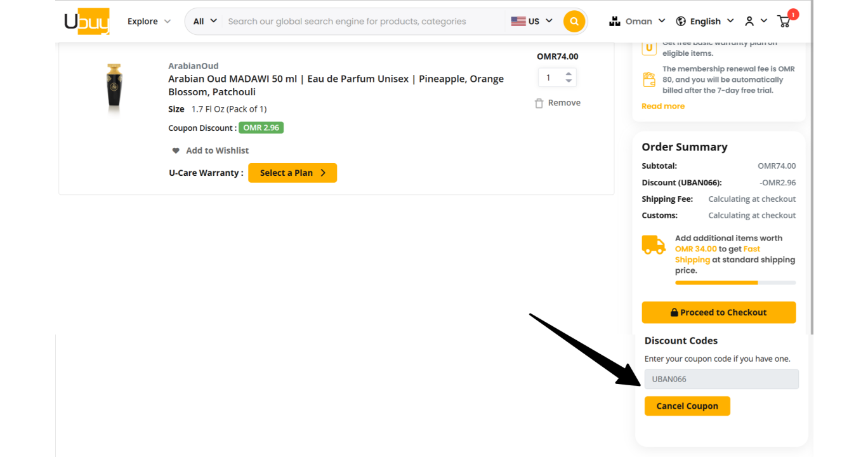Viewport: 868px width, 457px height.
Task: Click the OMR 2.96 coupon discount badge
Action: coord(261,128)
